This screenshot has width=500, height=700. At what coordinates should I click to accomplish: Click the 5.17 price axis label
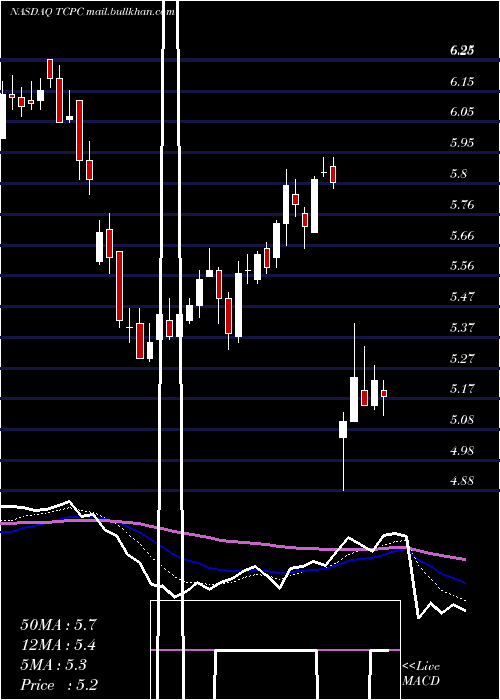pos(462,389)
